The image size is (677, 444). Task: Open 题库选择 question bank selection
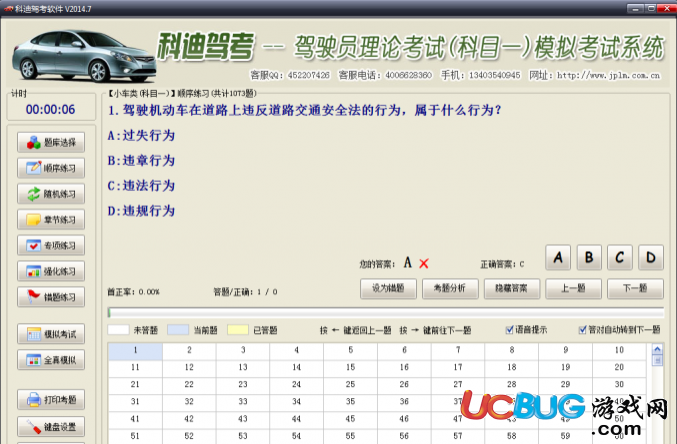pyautogui.click(x=51, y=143)
